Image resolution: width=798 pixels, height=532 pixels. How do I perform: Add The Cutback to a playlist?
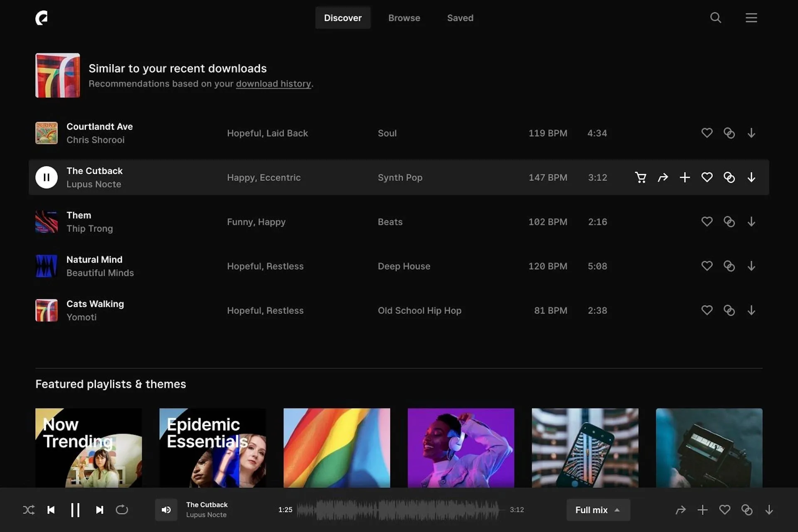pos(685,177)
